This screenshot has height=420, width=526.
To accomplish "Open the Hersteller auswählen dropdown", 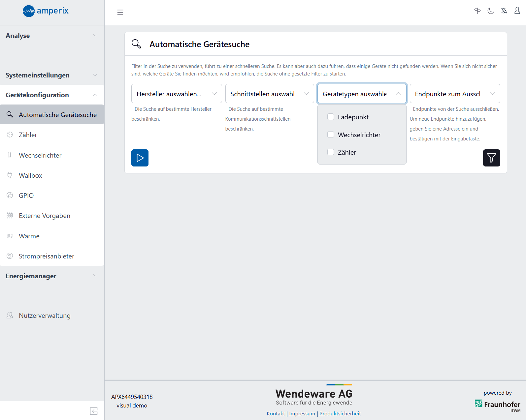I will point(177,94).
